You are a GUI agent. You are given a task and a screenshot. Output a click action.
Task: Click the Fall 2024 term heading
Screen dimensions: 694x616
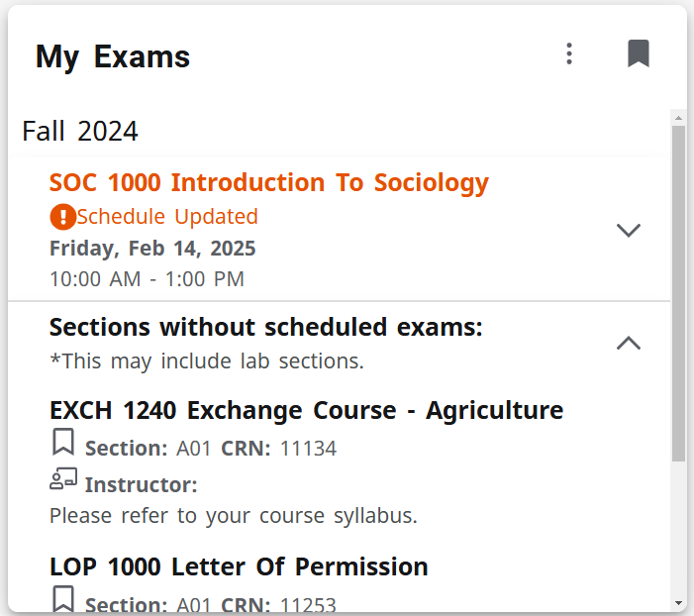(80, 131)
